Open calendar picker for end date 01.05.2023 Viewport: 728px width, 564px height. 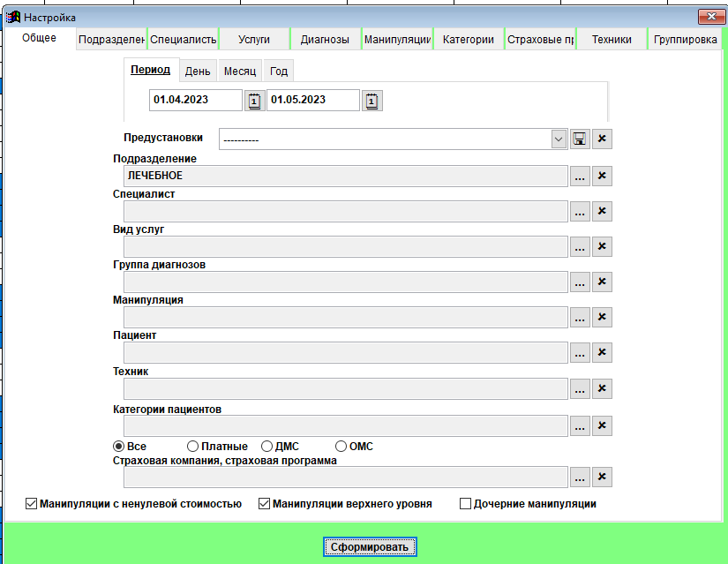coord(372,101)
